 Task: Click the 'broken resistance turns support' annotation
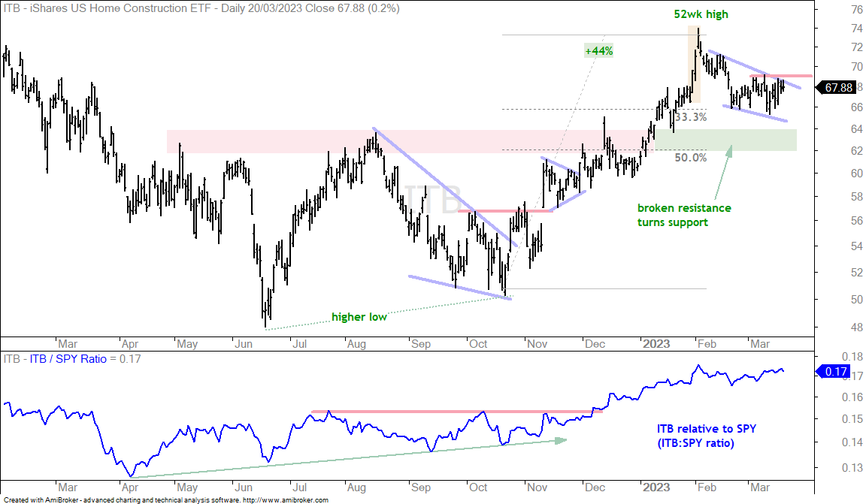pos(684,216)
